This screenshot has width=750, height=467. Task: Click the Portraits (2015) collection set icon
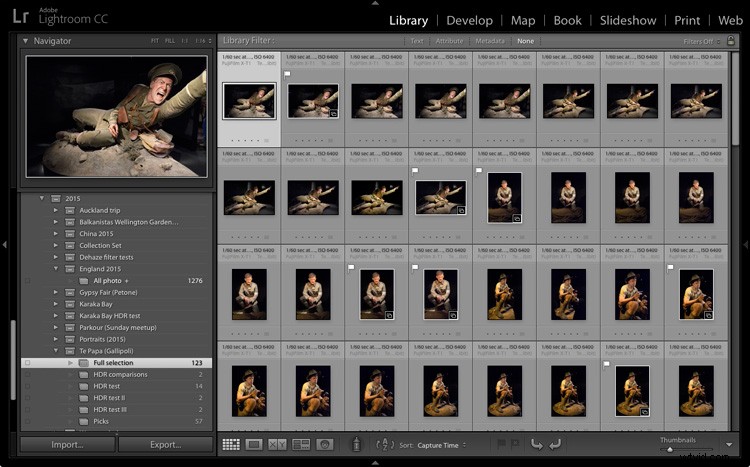70,339
